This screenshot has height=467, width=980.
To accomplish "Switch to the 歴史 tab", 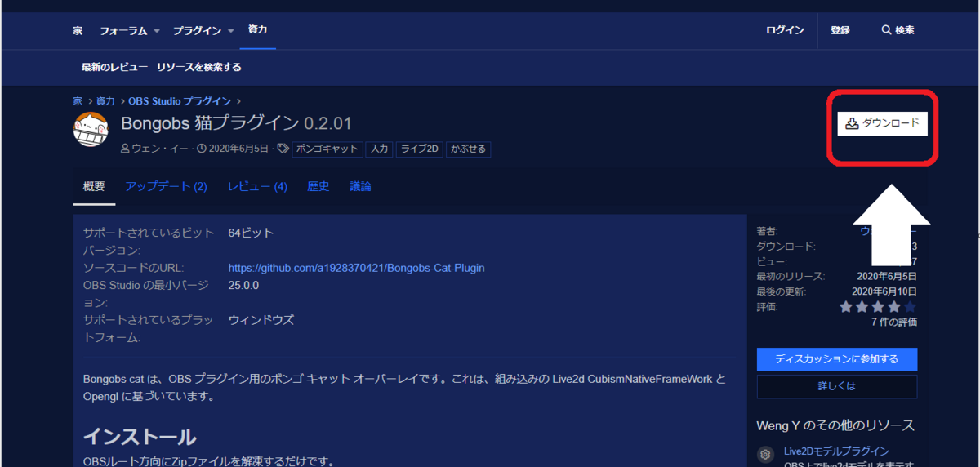I will point(318,187).
